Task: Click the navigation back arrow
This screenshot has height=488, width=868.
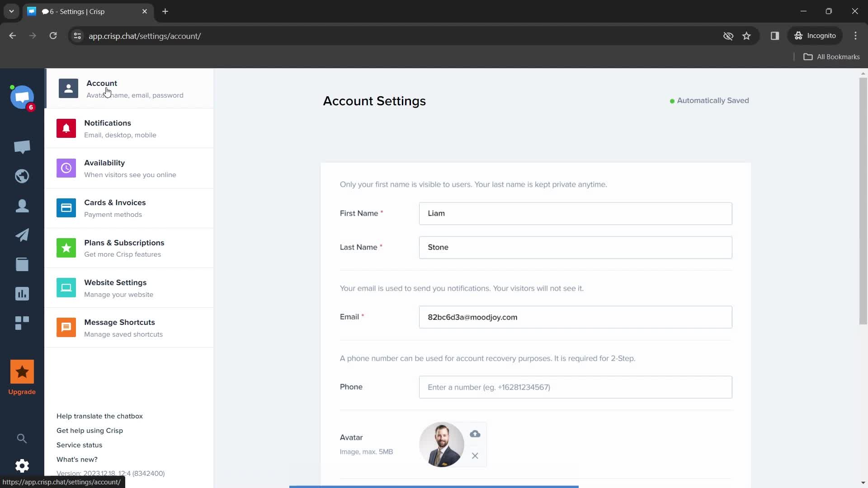Action: tap(13, 36)
